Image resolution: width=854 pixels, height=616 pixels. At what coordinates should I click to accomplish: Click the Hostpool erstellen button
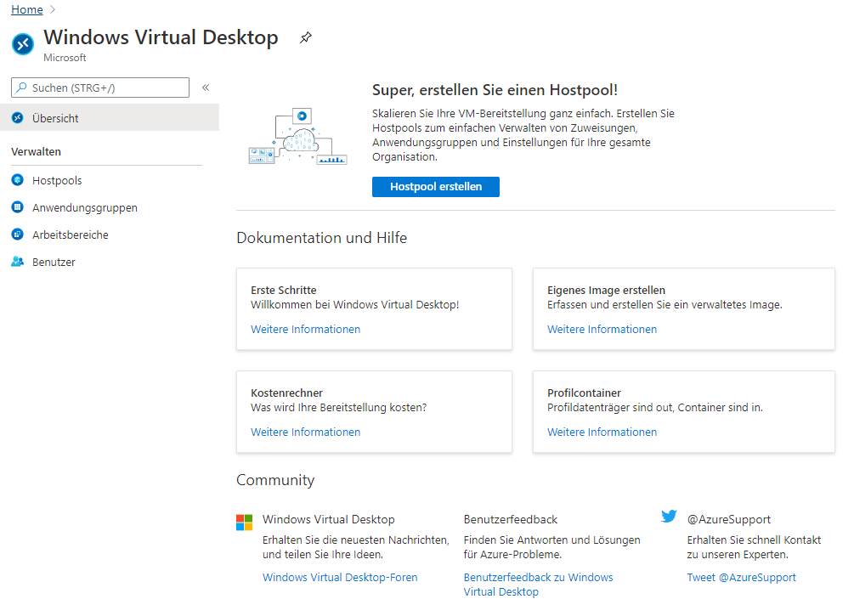436,187
